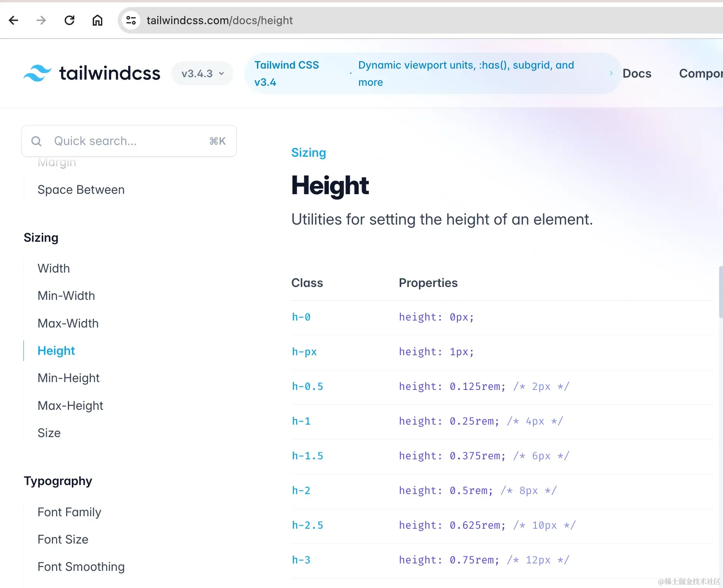Open the v3.4.3 version dropdown

click(x=202, y=73)
